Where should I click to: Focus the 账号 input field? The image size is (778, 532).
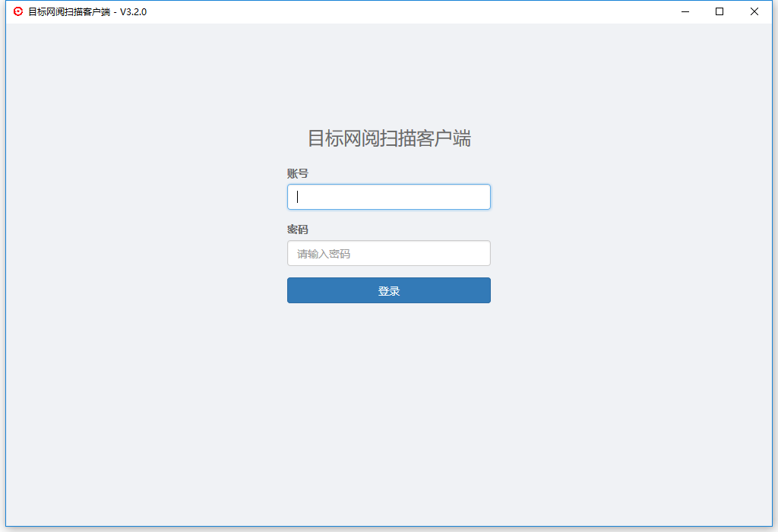388,197
